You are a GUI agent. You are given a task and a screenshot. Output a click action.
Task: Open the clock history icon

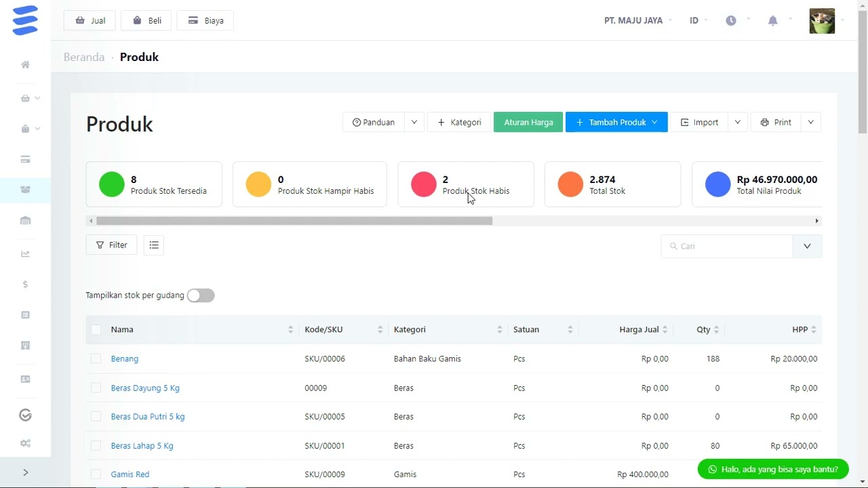tap(731, 20)
